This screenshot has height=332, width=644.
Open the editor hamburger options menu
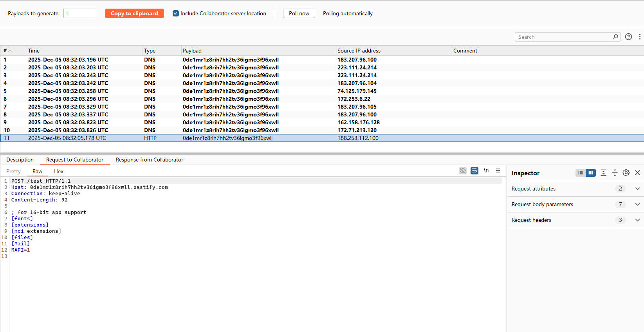pos(498,171)
